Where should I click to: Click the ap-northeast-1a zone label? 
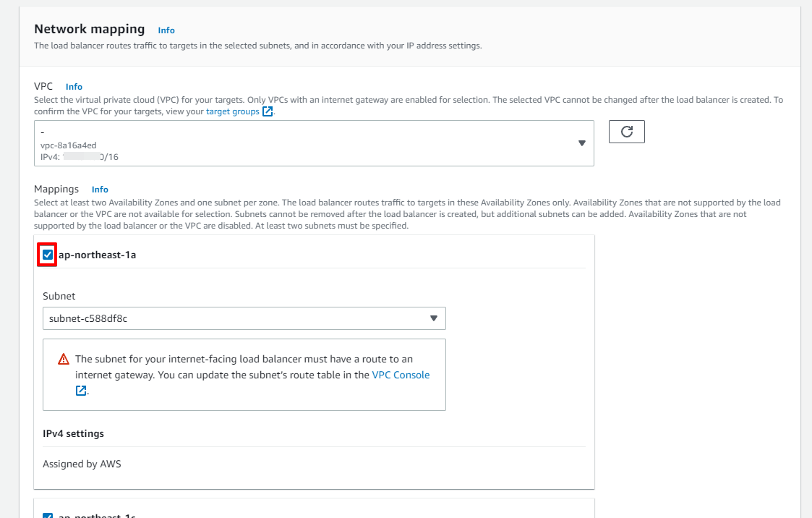pyautogui.click(x=97, y=255)
